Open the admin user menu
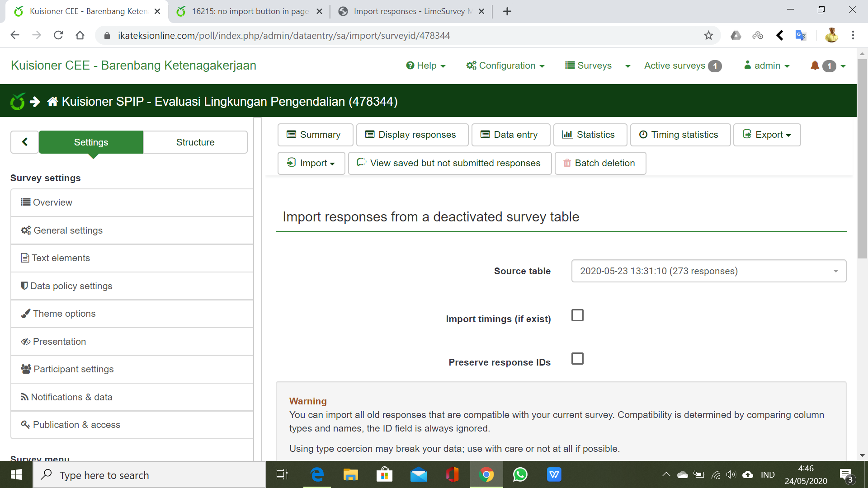The image size is (868, 488). click(x=767, y=66)
